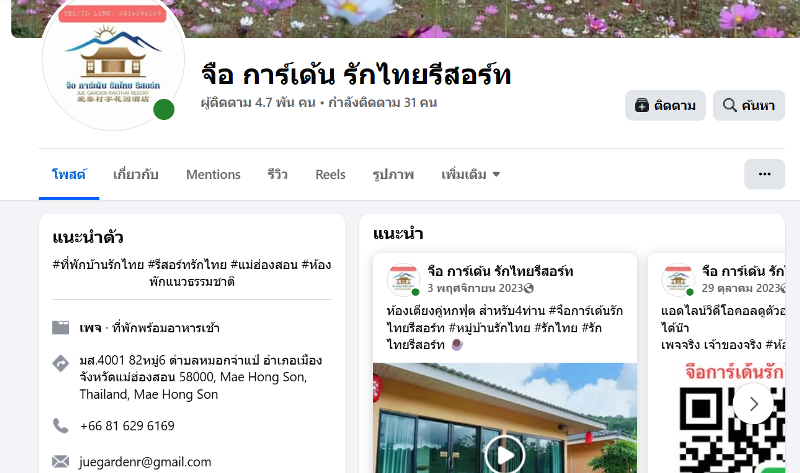Play the featured room video
The image size is (800, 473).
pyautogui.click(x=505, y=455)
